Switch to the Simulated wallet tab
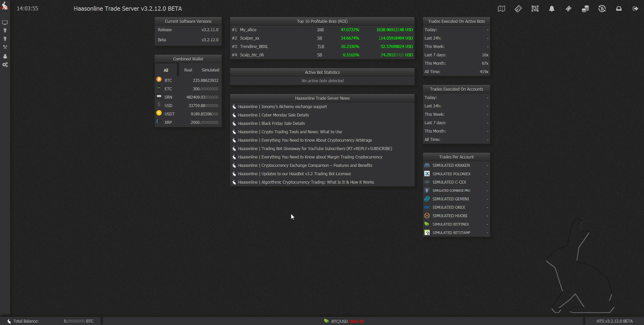Viewport: 644px width, 325px height. pos(210,70)
